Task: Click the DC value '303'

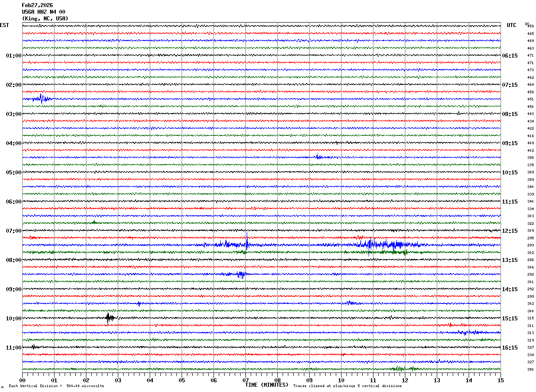Action: (530, 216)
